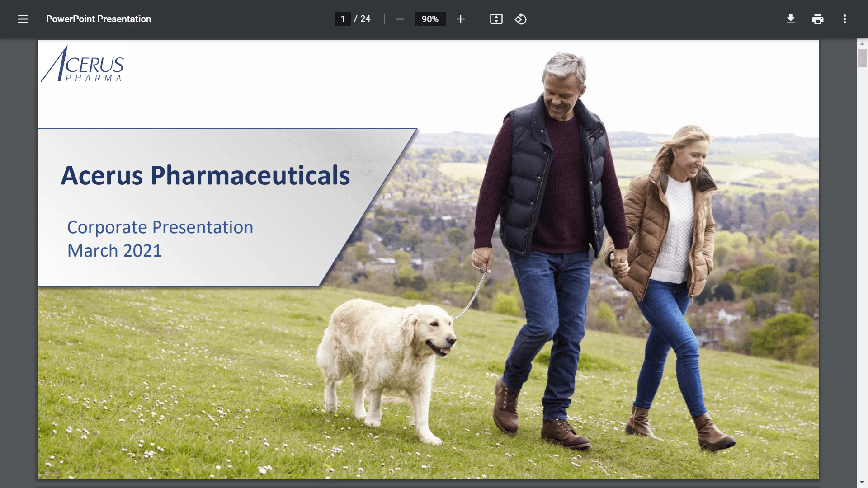Click the scrollbar up arrow
868x488 pixels.
(x=862, y=44)
